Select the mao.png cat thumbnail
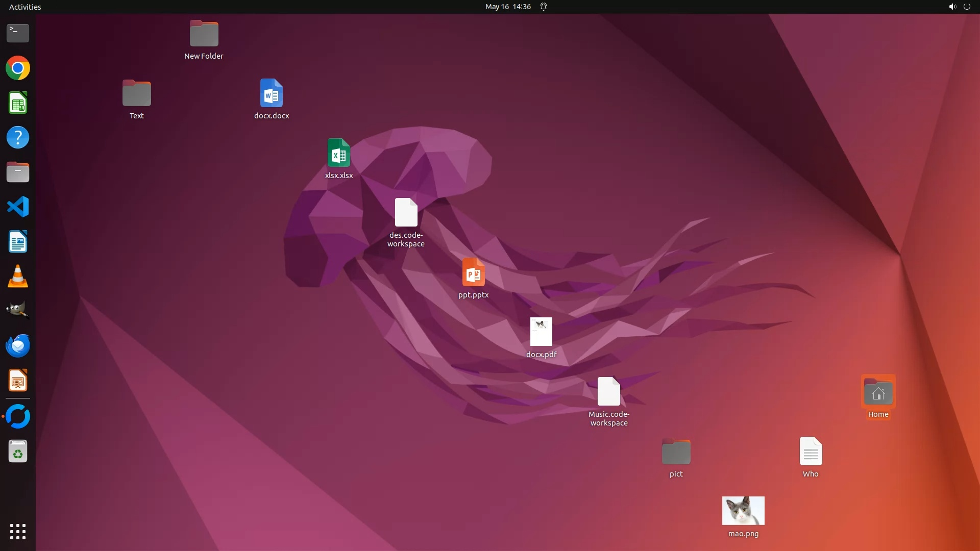The image size is (980, 551). (x=743, y=510)
